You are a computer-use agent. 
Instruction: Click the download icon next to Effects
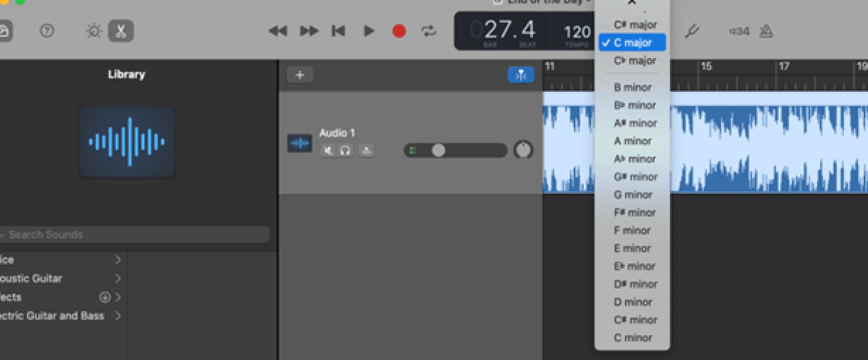point(105,297)
